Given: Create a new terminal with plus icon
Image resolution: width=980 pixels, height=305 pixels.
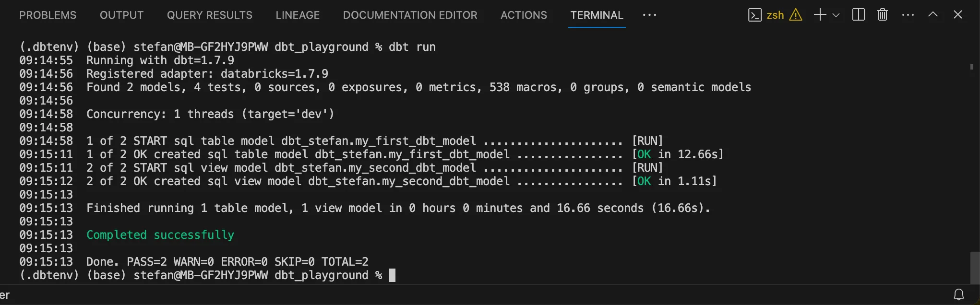Looking at the screenshot, I should (820, 15).
